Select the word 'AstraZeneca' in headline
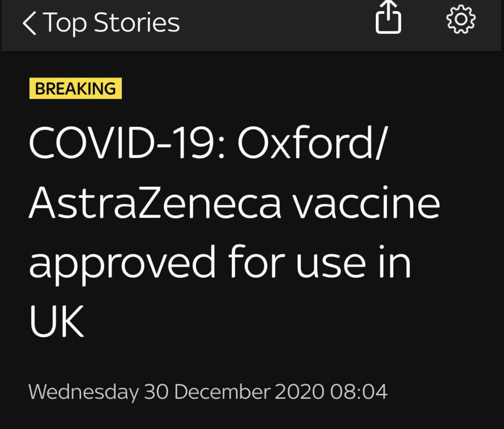 [x=155, y=203]
